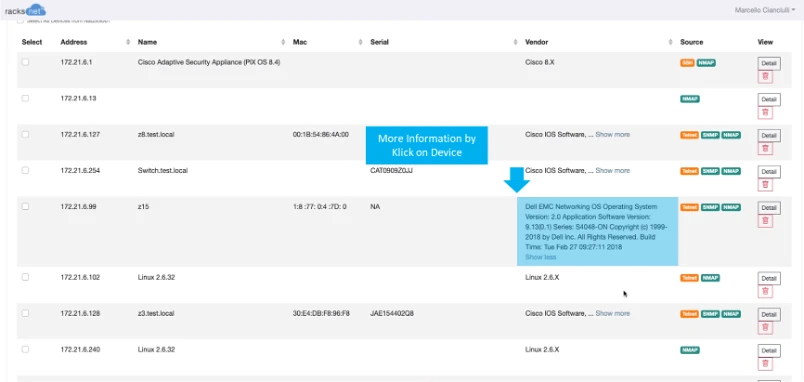
Task: Tick the checkbox for 172.21.6.127
Action: [x=25, y=134]
